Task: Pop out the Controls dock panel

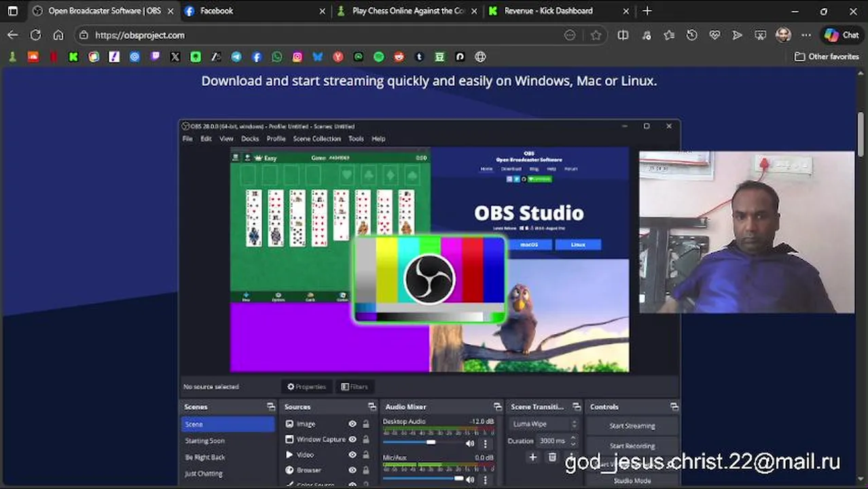Action: [x=674, y=407]
